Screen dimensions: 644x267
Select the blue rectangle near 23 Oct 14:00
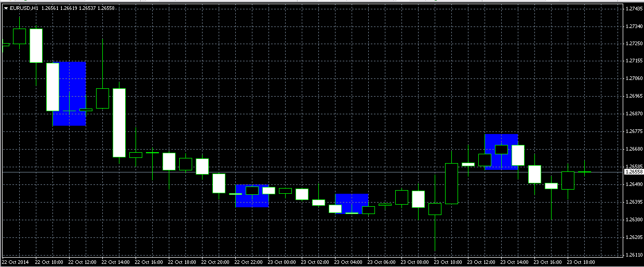coord(501,152)
